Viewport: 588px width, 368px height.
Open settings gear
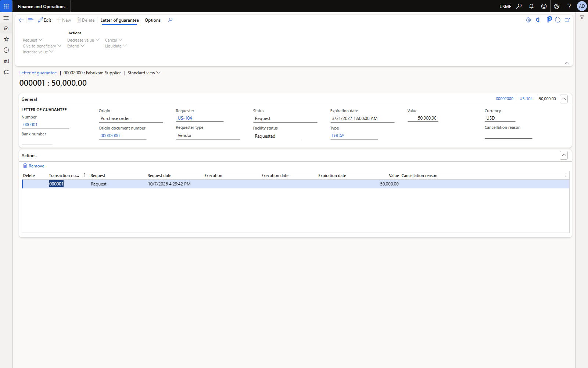557,6
